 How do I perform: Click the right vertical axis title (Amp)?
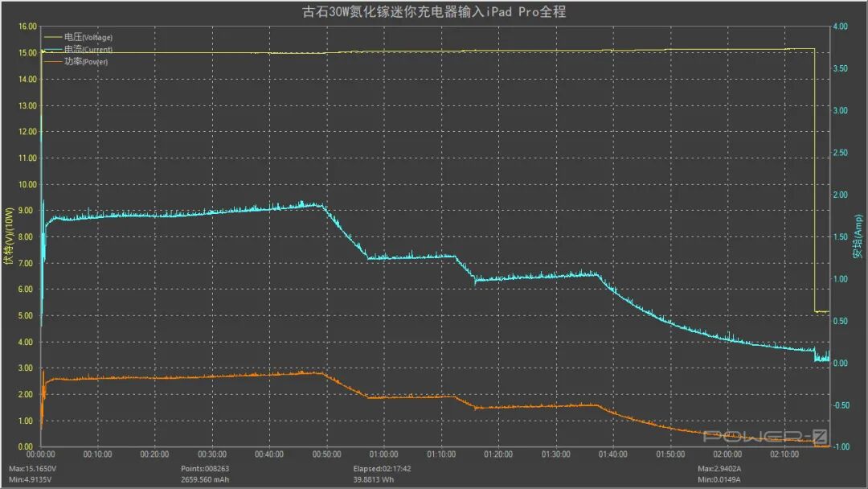(x=858, y=237)
